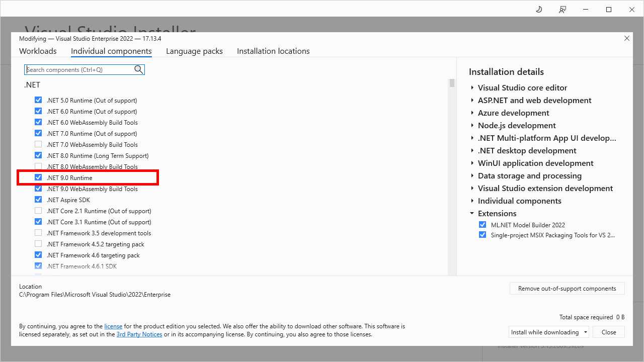
Task: Expand .NET Multi-platform App UI development
Action: [x=472, y=138]
